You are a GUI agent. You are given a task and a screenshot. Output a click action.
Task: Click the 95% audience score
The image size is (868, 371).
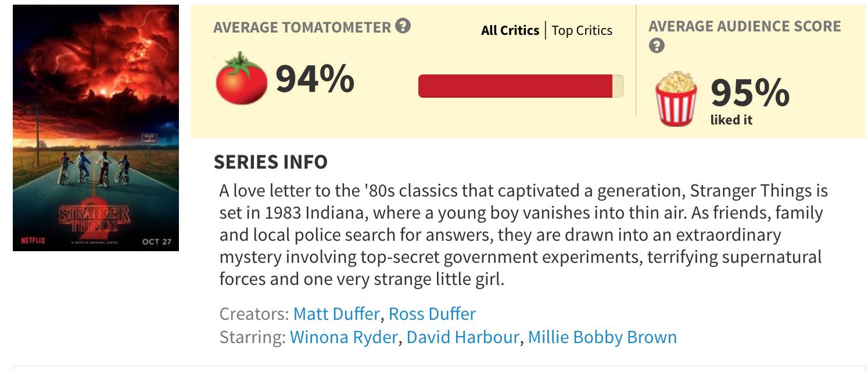[749, 93]
